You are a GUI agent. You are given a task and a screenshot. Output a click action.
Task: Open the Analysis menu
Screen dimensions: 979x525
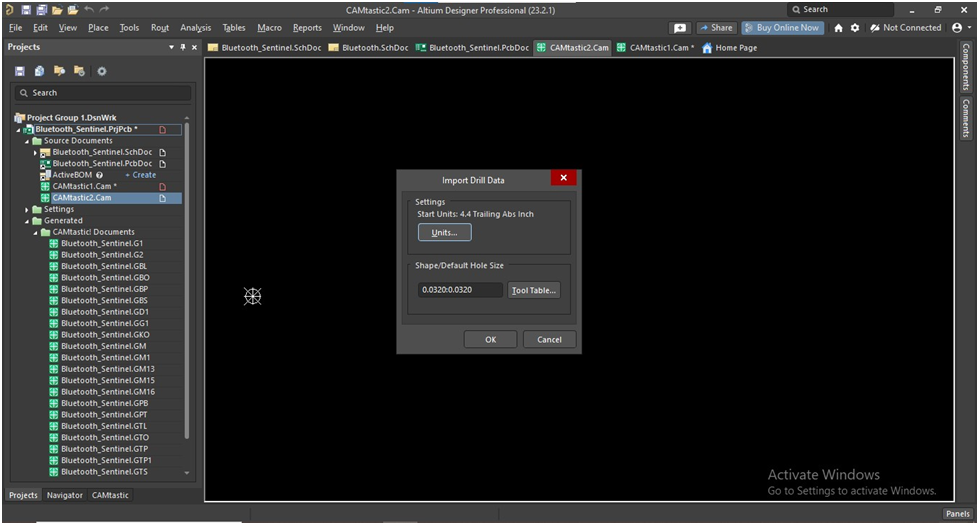coord(195,28)
